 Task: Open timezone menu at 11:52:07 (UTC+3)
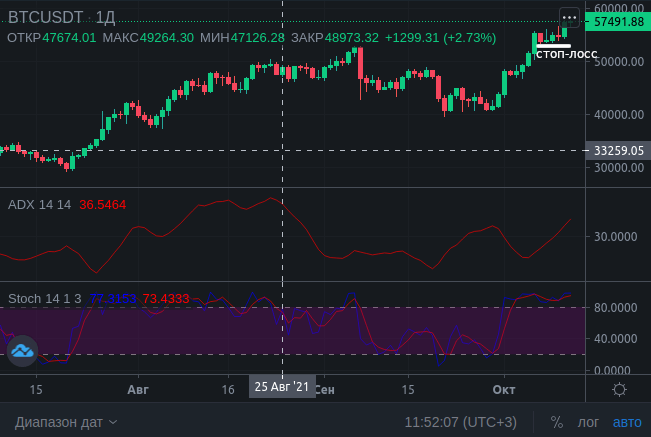pos(461,422)
